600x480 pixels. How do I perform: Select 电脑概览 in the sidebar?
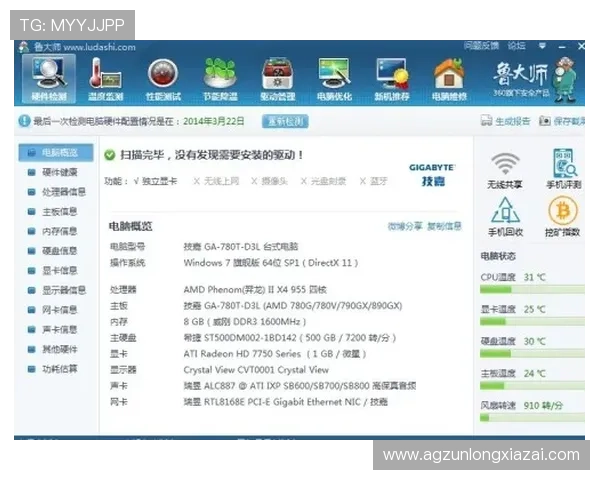[55, 153]
